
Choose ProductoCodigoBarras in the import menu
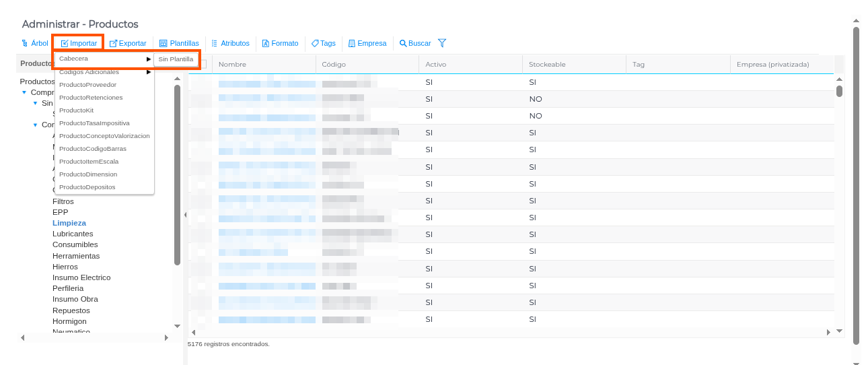pyautogui.click(x=92, y=149)
